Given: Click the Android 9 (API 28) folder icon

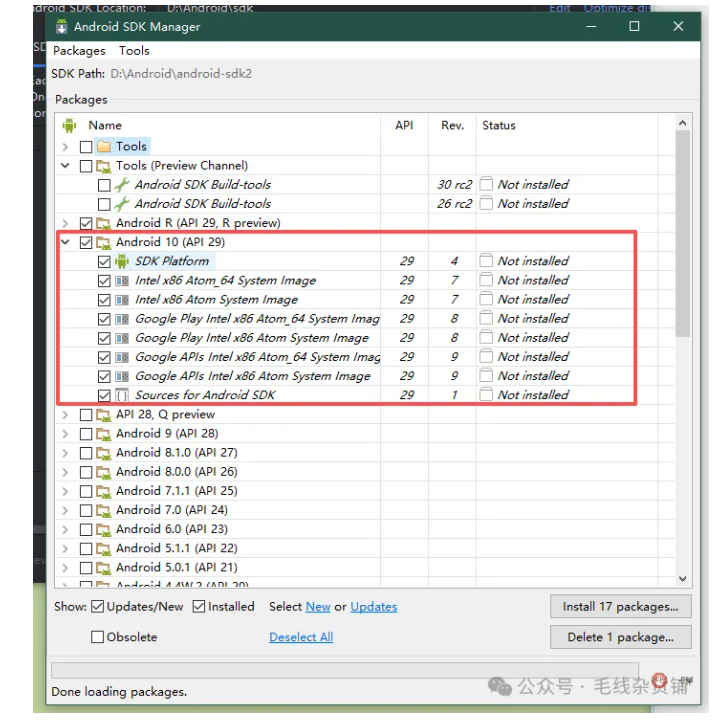Looking at the screenshot, I should (103, 434).
